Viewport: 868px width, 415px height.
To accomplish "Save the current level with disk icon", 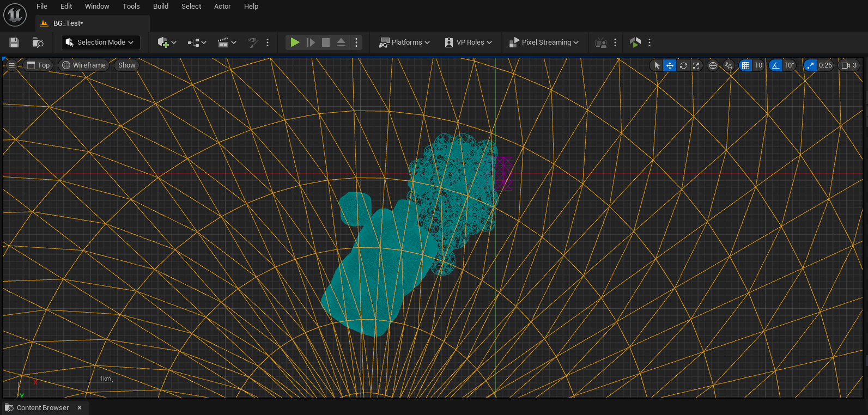I will (x=14, y=42).
